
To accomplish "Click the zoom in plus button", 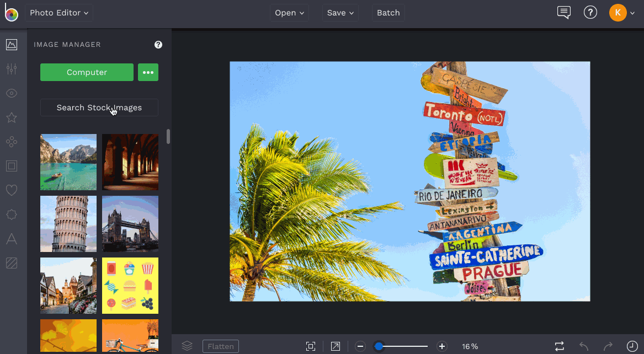I will 441,346.
